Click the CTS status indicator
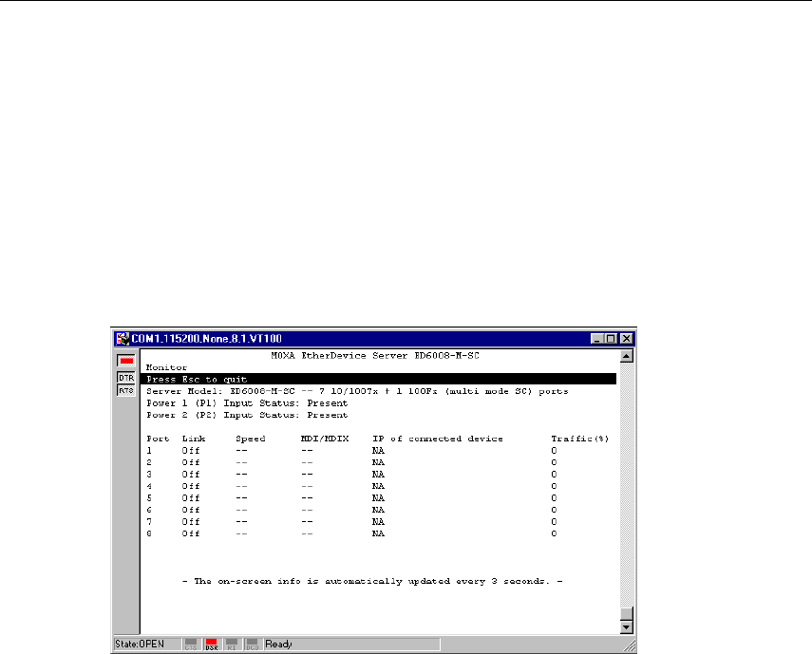 coord(191,645)
